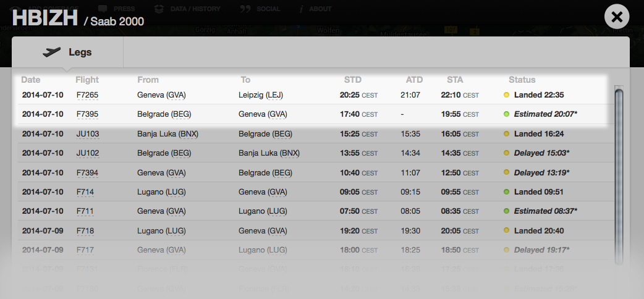644x299 pixels.
Task: Click green status dot for Estimated 20:07*
Action: click(x=507, y=114)
